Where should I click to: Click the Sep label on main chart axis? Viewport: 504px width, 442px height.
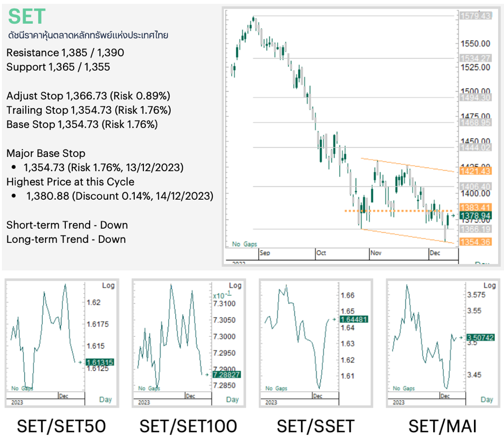(265, 253)
